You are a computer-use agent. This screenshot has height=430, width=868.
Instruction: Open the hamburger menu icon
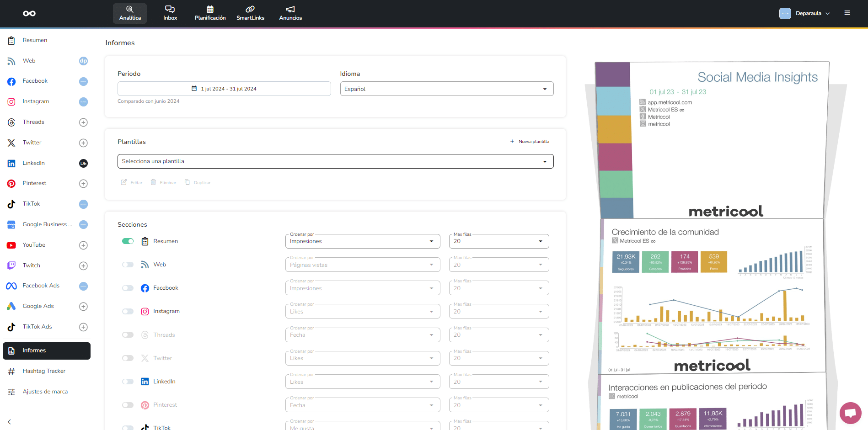click(847, 13)
